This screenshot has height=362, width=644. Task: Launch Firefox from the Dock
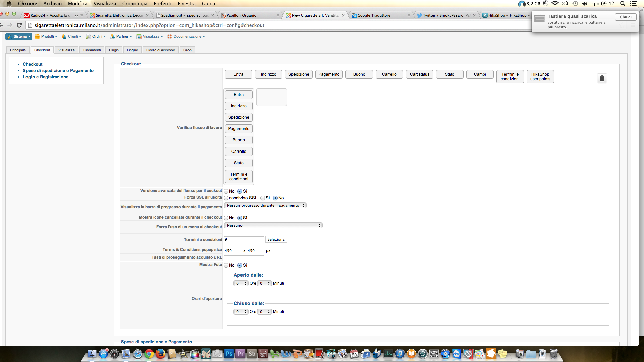pos(160,354)
